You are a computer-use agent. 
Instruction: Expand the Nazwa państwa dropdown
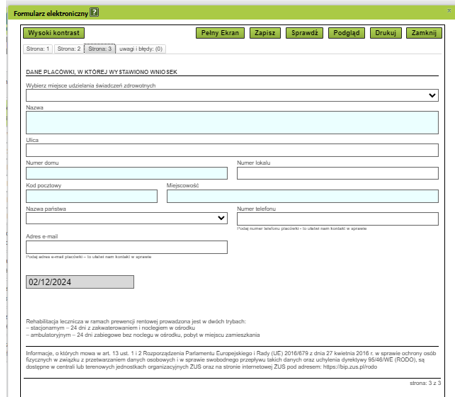[127, 218]
